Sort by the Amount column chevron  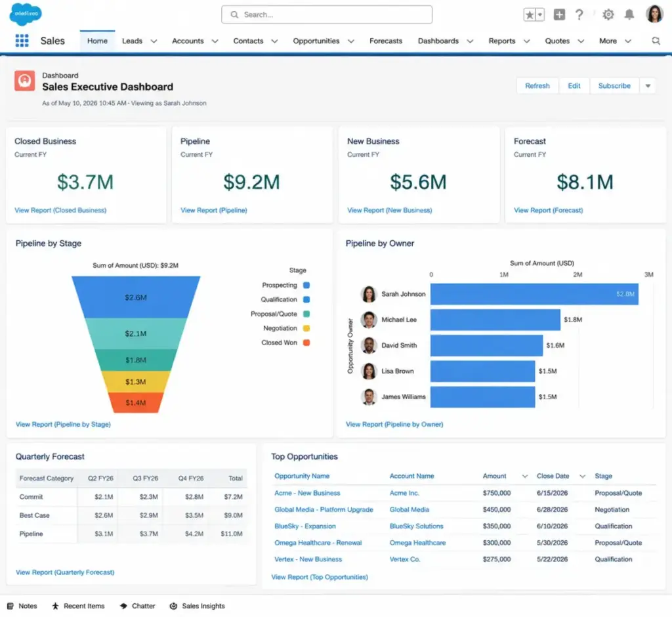(x=525, y=477)
